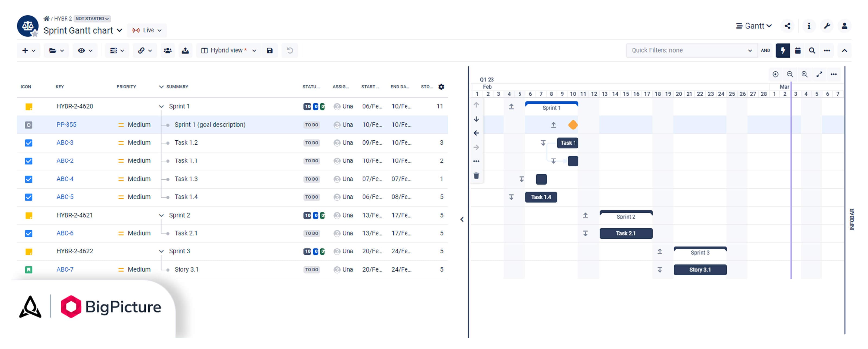The image size is (868, 349).
Task: Select the orange milestone diamond
Action: click(573, 125)
